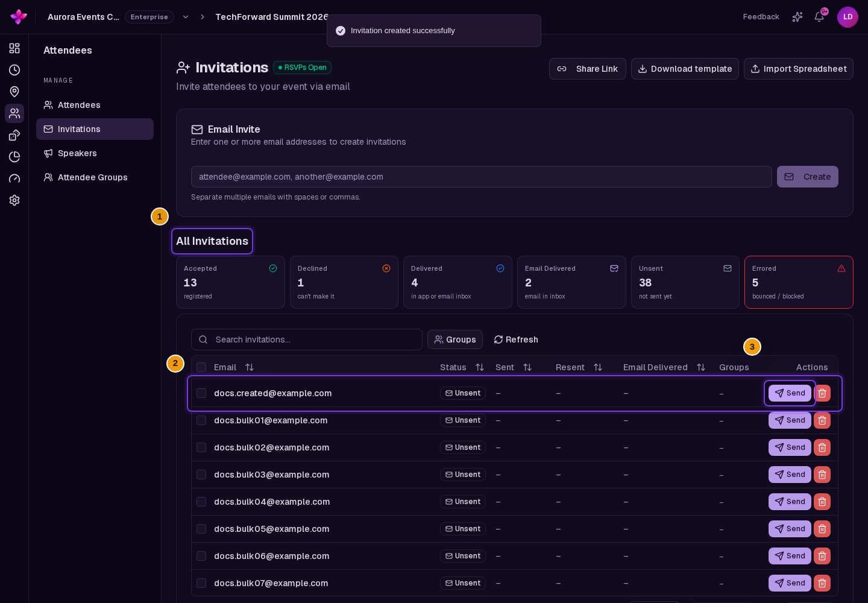Open the clock schedule icon in sidebar
This screenshot has width=868, height=603.
pyautogui.click(x=14, y=70)
